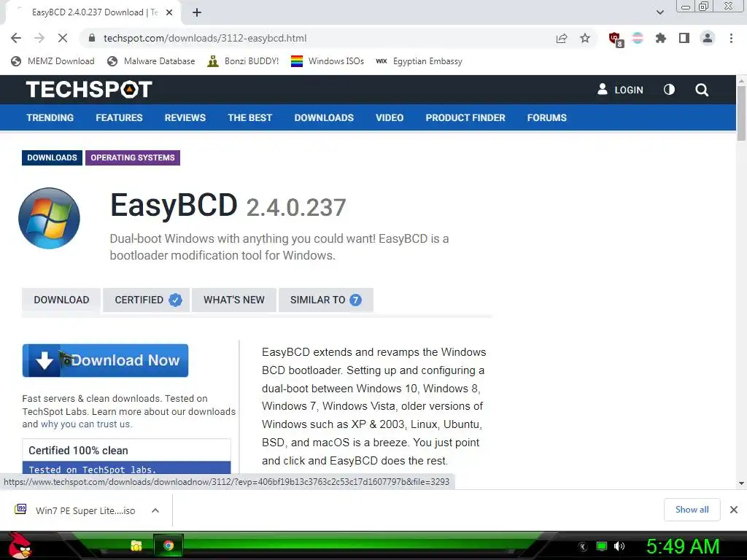The image size is (747, 560).
Task: Open the REVIEWS menu
Action: point(185,117)
